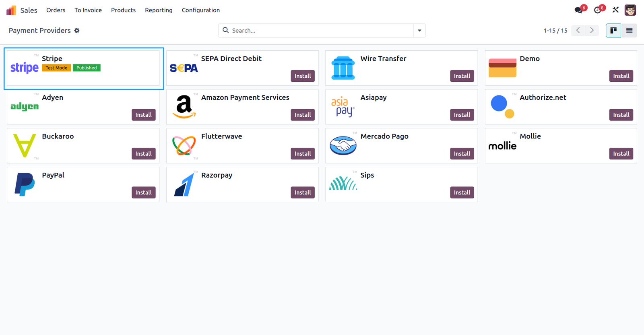Open the gear next to Payment Providers

pyautogui.click(x=77, y=31)
